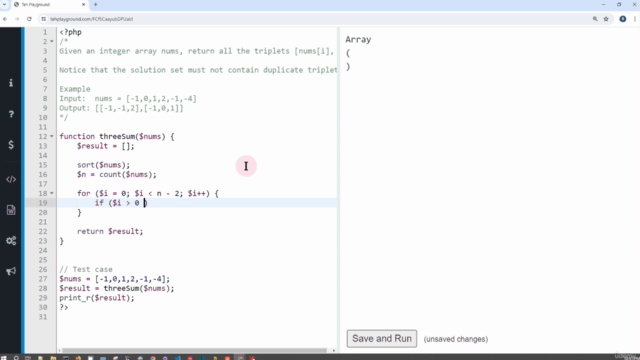Click the browser forward arrow
This screenshot has height=360, width=640.
coord(17,19)
